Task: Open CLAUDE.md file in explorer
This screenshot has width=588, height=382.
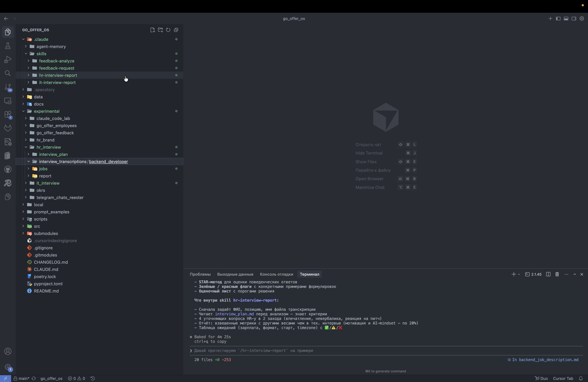Action: [x=46, y=269]
